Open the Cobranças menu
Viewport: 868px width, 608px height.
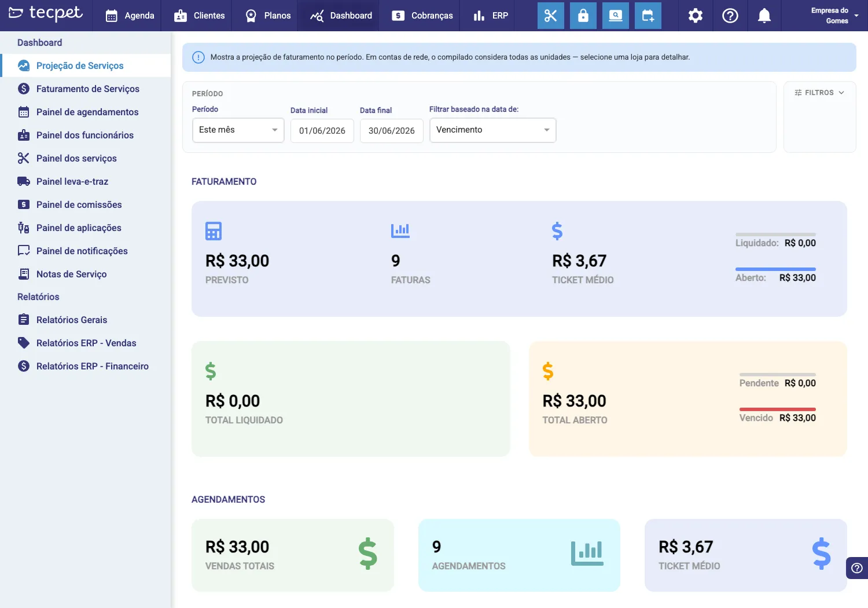(x=422, y=16)
